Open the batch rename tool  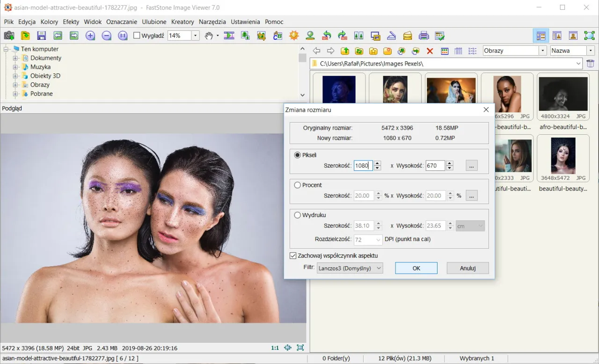click(277, 35)
